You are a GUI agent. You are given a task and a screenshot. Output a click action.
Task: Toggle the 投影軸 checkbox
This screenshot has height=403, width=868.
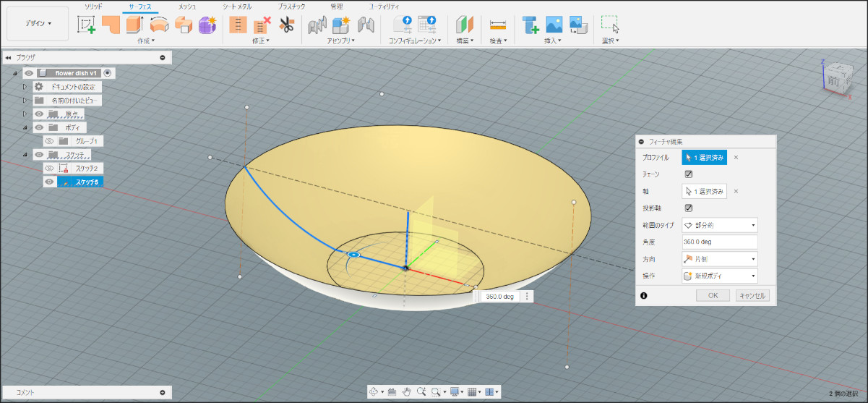tap(689, 208)
